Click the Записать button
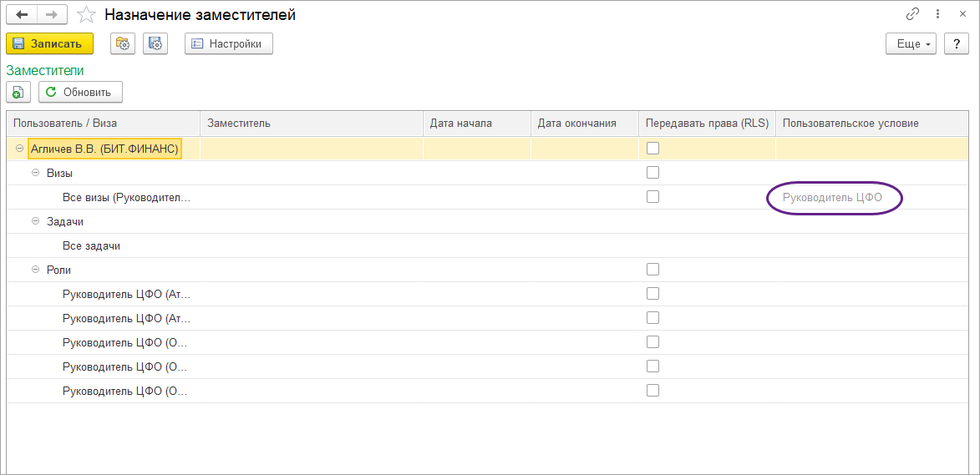This screenshot has height=475, width=980. click(x=49, y=43)
